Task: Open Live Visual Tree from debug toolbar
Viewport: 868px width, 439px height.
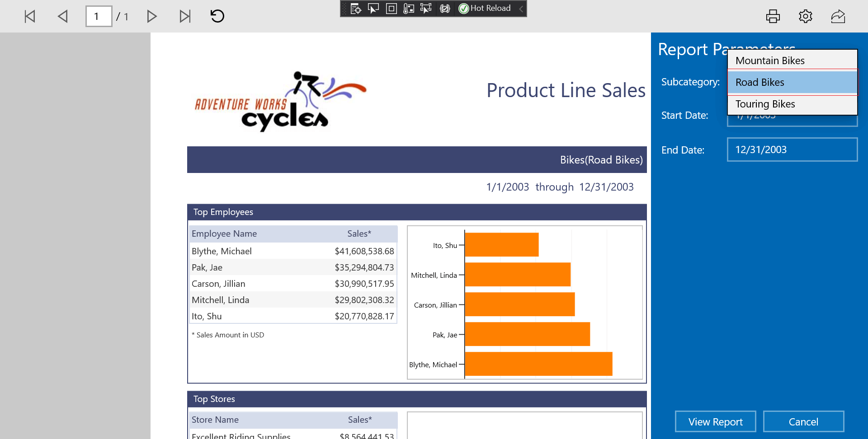Action: click(356, 9)
